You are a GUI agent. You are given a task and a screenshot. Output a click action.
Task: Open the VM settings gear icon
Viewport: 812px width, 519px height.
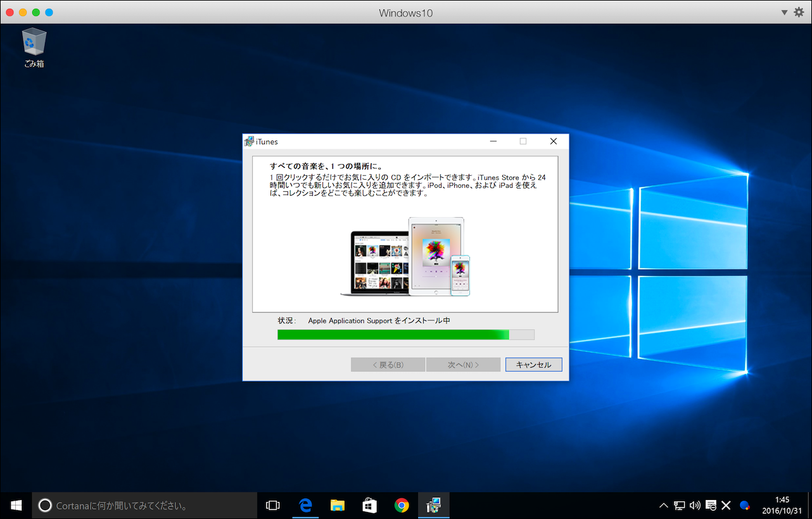pyautogui.click(x=799, y=12)
